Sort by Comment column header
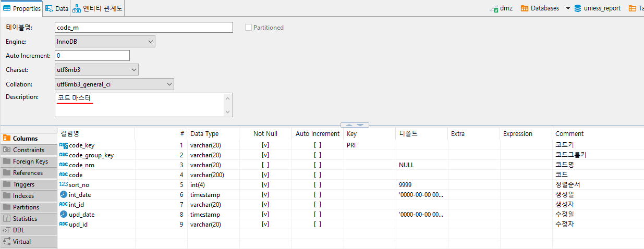 pos(599,134)
